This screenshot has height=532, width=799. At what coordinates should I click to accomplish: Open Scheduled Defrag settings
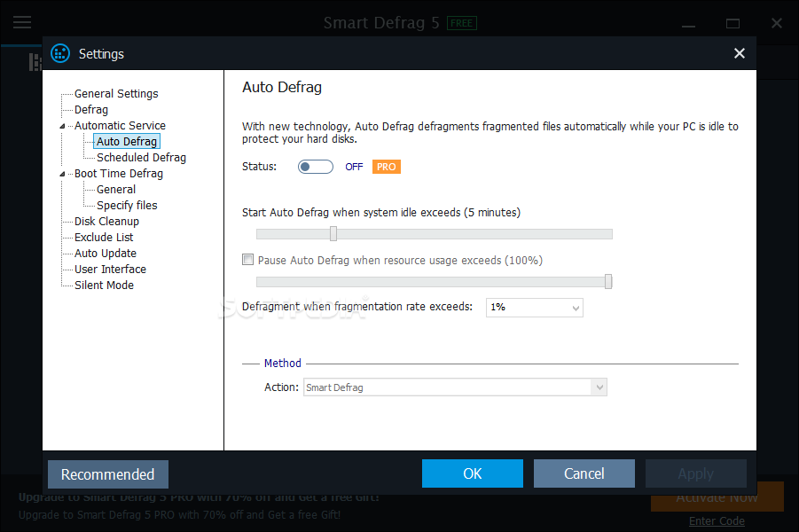(141, 158)
